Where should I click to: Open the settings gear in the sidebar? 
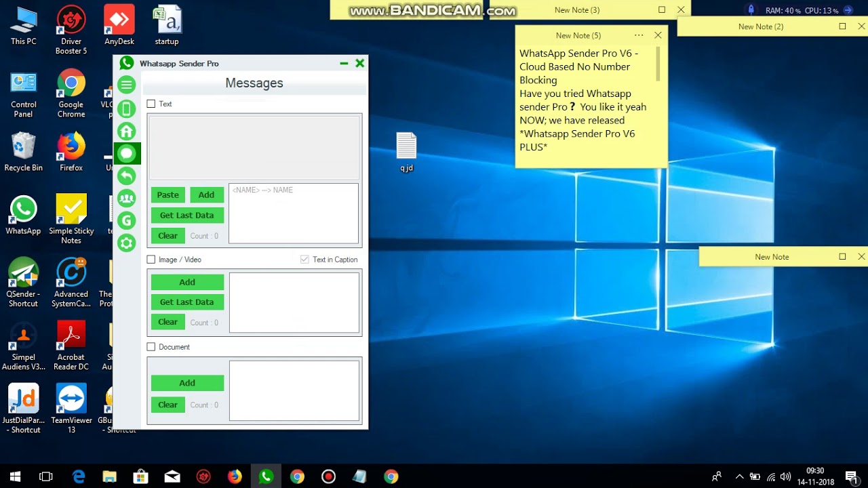pyautogui.click(x=127, y=243)
